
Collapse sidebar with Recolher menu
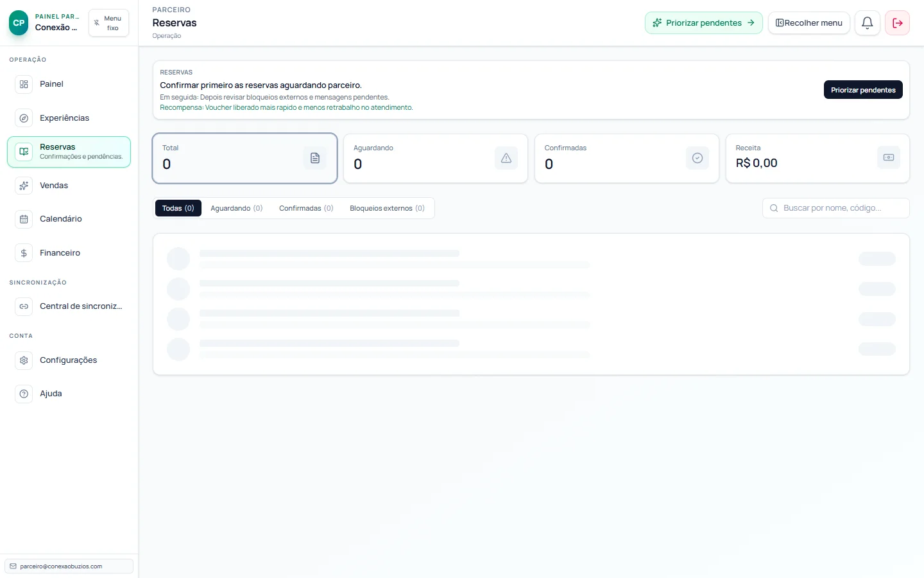pos(809,23)
